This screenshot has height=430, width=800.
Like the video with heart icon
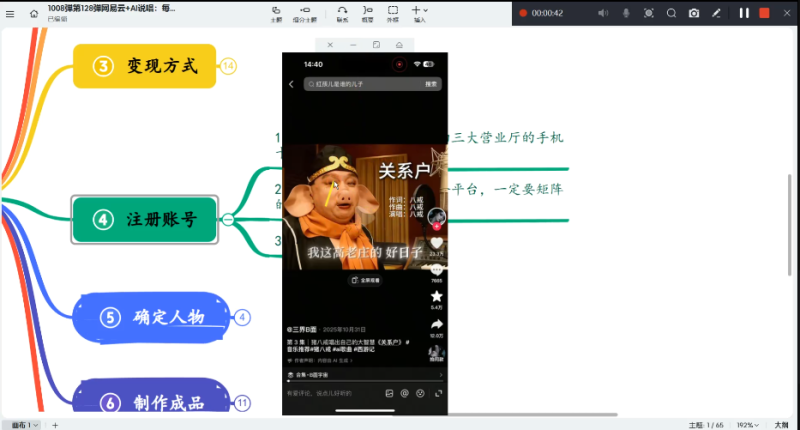(436, 243)
